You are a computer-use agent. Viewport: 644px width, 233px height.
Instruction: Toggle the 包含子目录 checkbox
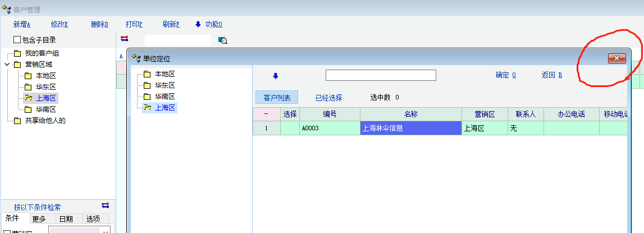[17, 40]
